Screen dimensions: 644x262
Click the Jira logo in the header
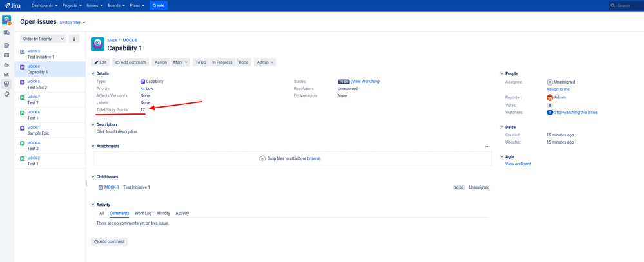click(x=14, y=5)
